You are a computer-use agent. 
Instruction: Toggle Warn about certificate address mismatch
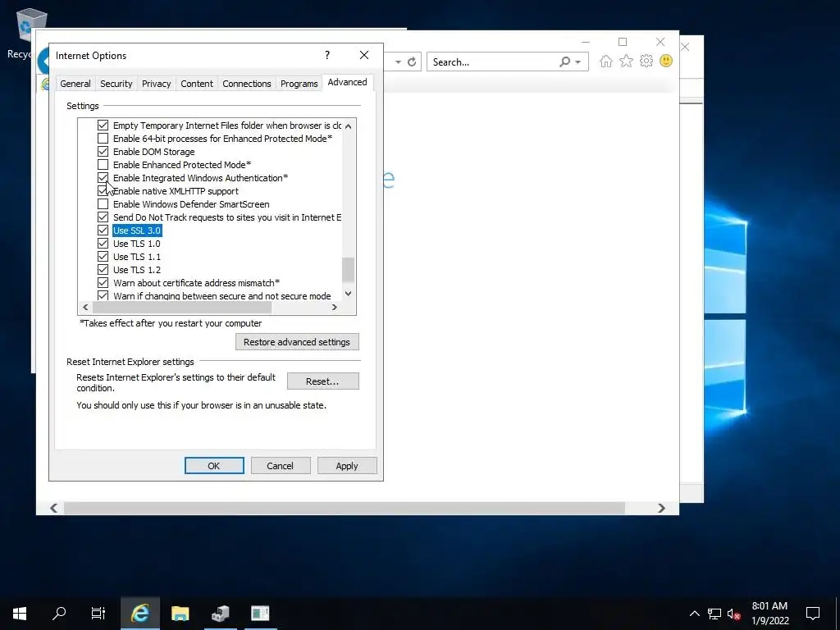pos(103,283)
